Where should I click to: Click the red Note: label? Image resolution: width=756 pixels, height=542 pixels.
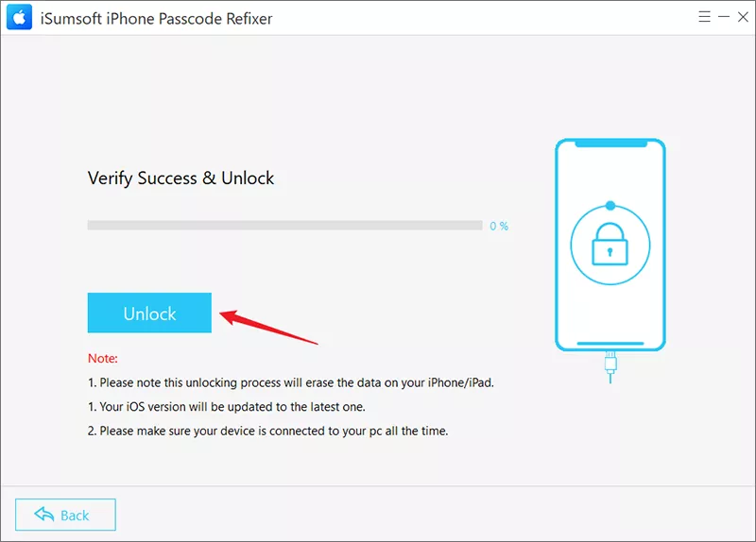(103, 359)
